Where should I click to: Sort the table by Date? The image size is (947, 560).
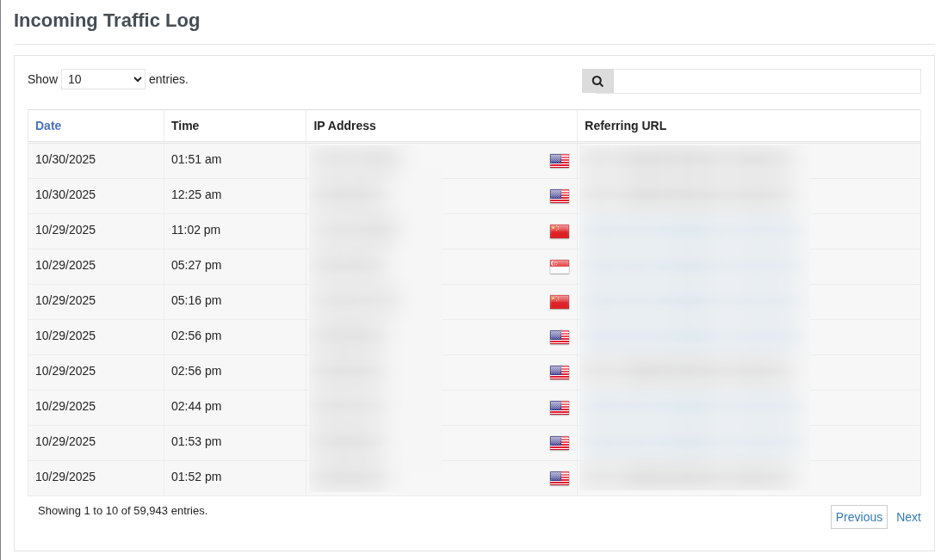(48, 126)
